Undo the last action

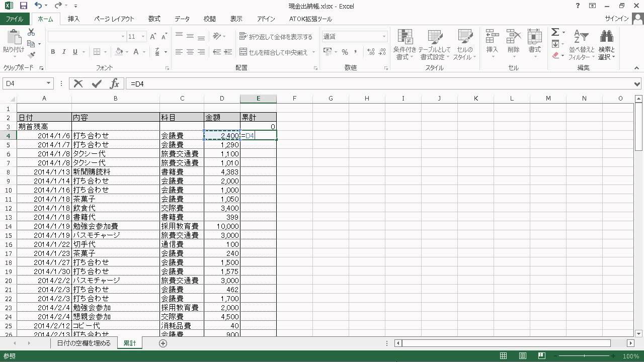38,6
